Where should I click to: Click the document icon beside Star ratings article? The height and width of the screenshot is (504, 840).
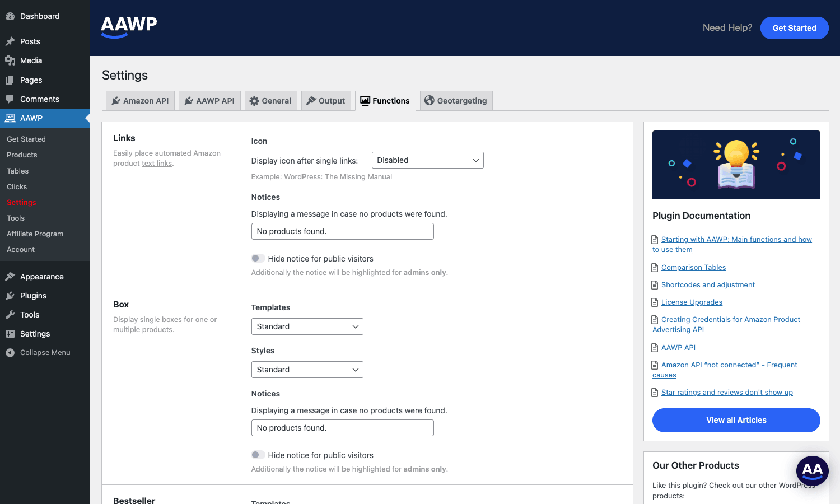pos(655,393)
